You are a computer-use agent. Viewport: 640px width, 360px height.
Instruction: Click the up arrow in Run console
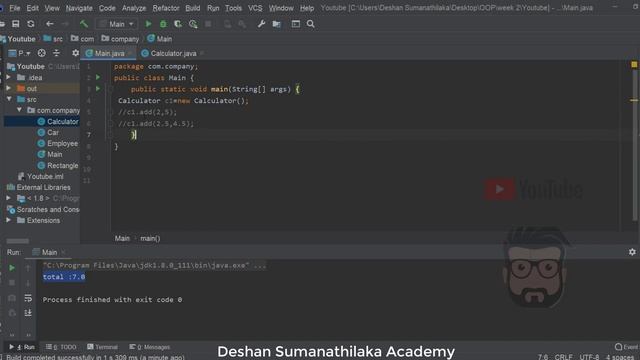click(28, 268)
